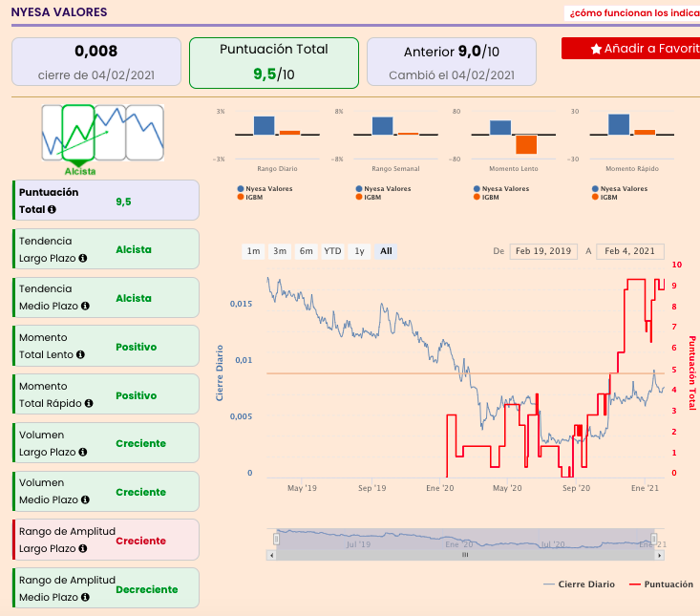This screenshot has width=700, height=616.
Task: Toggle Nyesa Valores in Momento Rápido legend
Action: (619, 189)
